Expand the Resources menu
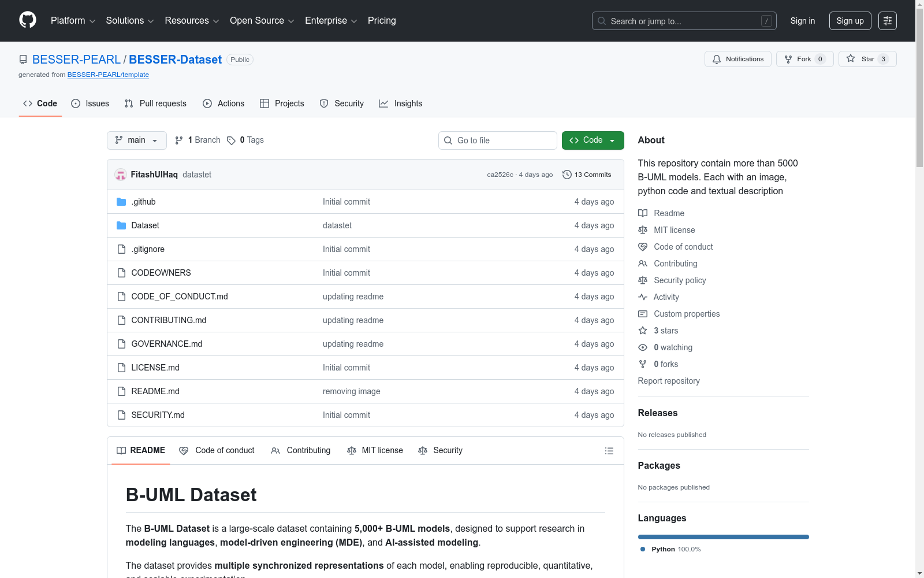This screenshot has width=924, height=578. click(x=192, y=21)
